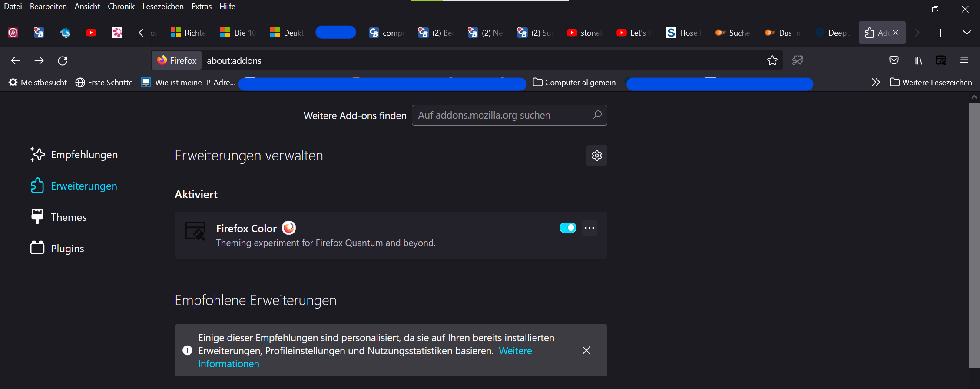Go back one page
The image size is (980, 389).
click(x=16, y=60)
